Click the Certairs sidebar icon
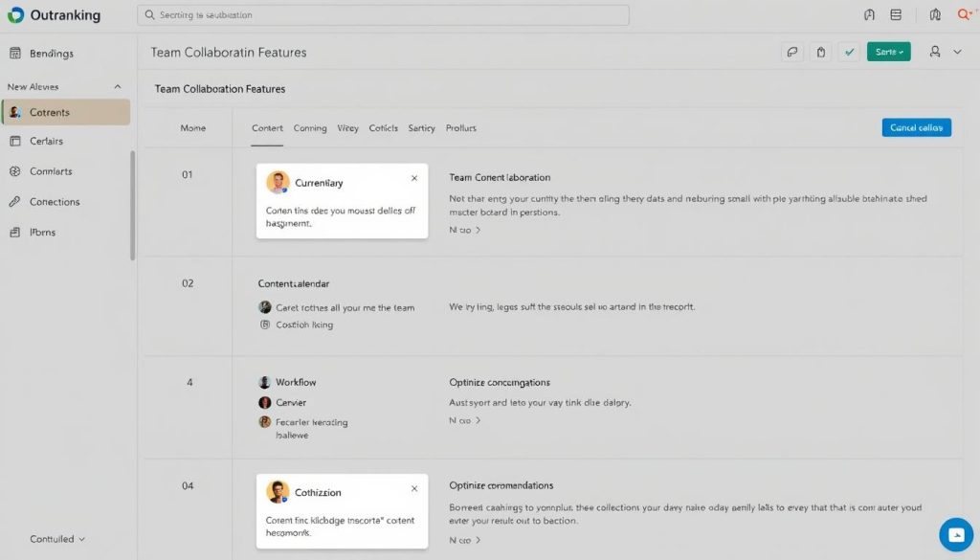 pyautogui.click(x=14, y=141)
